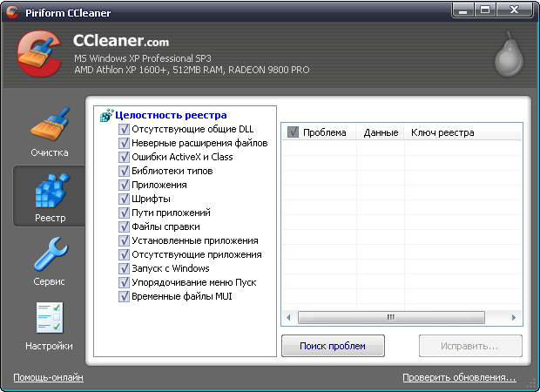Click the horizontal scrollbar thumb
Image resolution: width=540 pixels, height=392 pixels.
click(391, 317)
